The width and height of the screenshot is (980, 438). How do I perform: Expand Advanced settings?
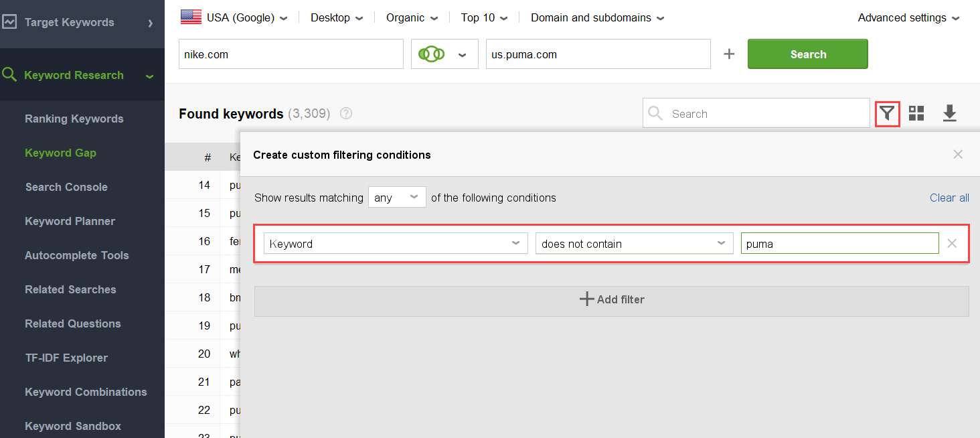click(x=908, y=18)
